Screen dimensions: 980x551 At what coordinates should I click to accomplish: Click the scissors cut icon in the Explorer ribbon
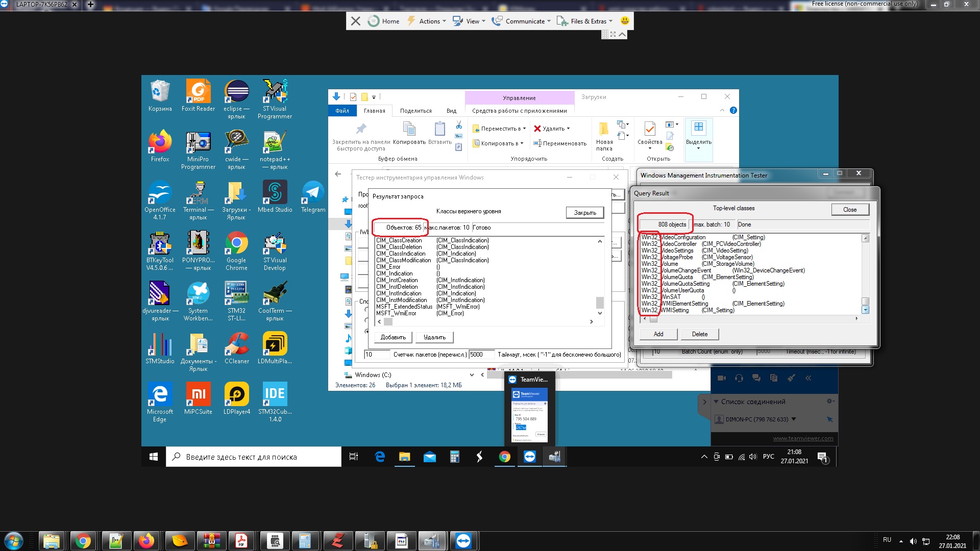(458, 125)
